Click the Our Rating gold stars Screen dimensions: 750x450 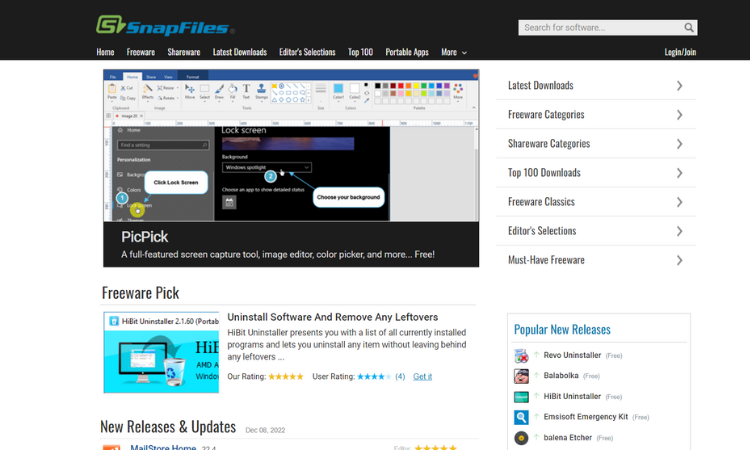(x=286, y=376)
